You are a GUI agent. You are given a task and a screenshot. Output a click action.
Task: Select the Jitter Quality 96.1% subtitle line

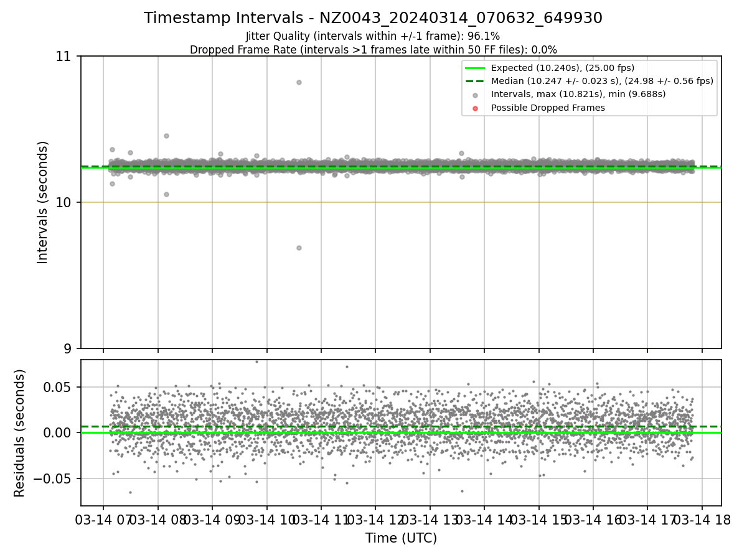373,36
